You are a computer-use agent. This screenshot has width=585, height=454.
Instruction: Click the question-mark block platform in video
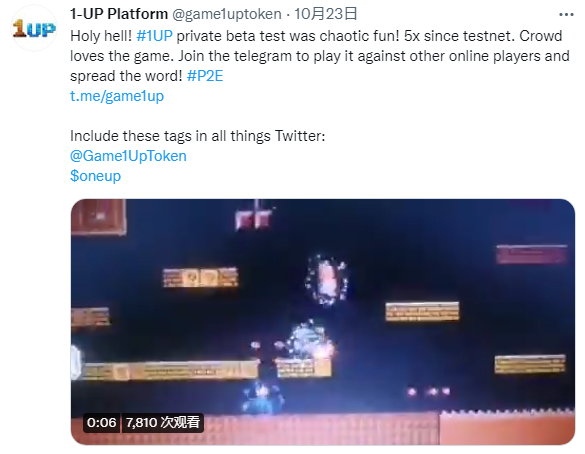point(200,277)
